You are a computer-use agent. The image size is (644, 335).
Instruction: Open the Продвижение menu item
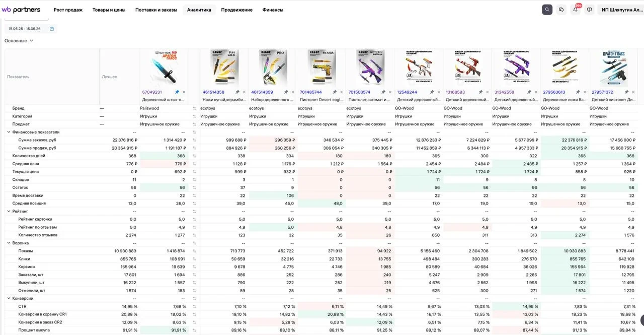tap(237, 10)
